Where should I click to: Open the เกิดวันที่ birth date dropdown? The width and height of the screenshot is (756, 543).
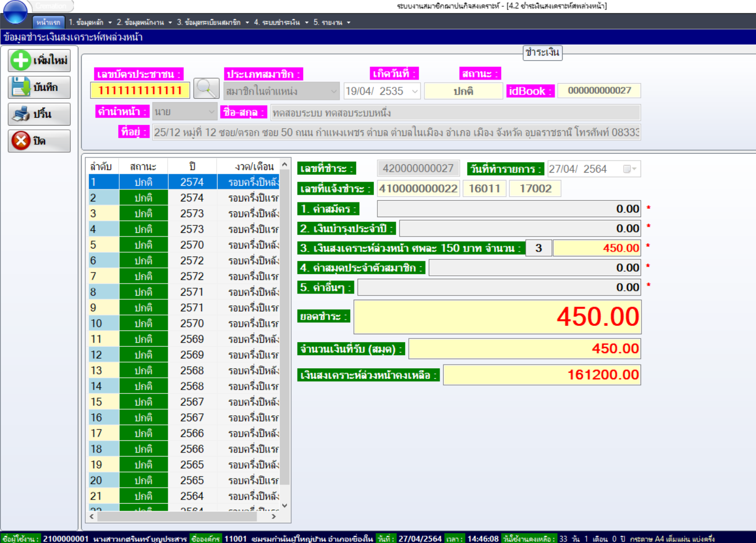pos(415,92)
